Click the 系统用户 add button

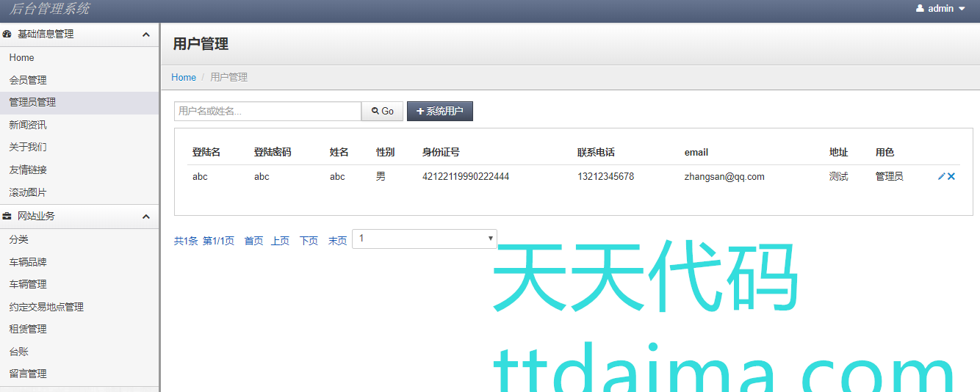coord(439,112)
